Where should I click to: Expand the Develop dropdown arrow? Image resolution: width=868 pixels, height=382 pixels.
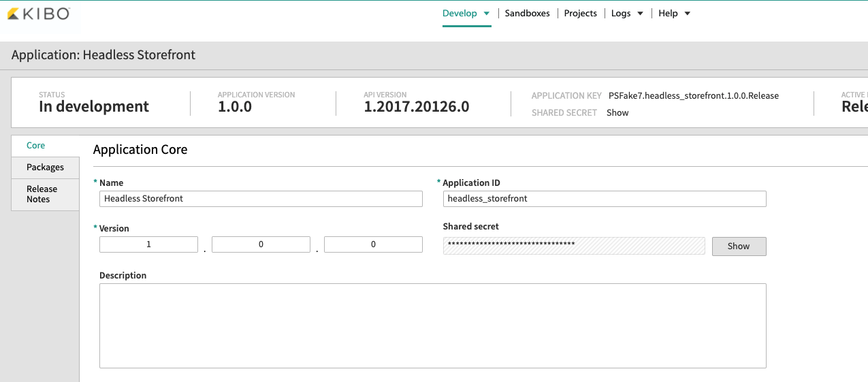coord(486,14)
